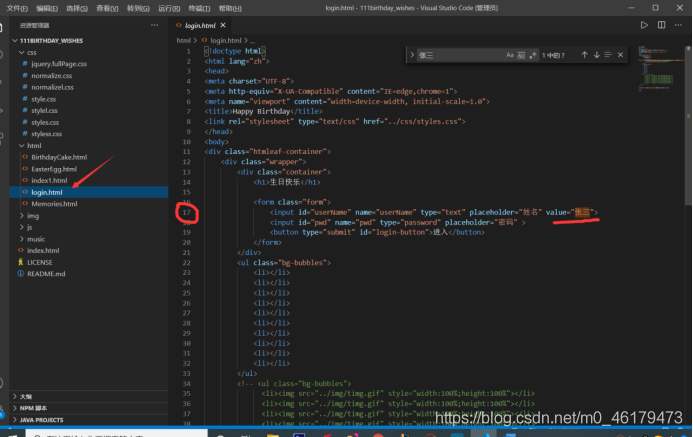
Task: Switch to the login.html editor tab
Action: (200, 25)
